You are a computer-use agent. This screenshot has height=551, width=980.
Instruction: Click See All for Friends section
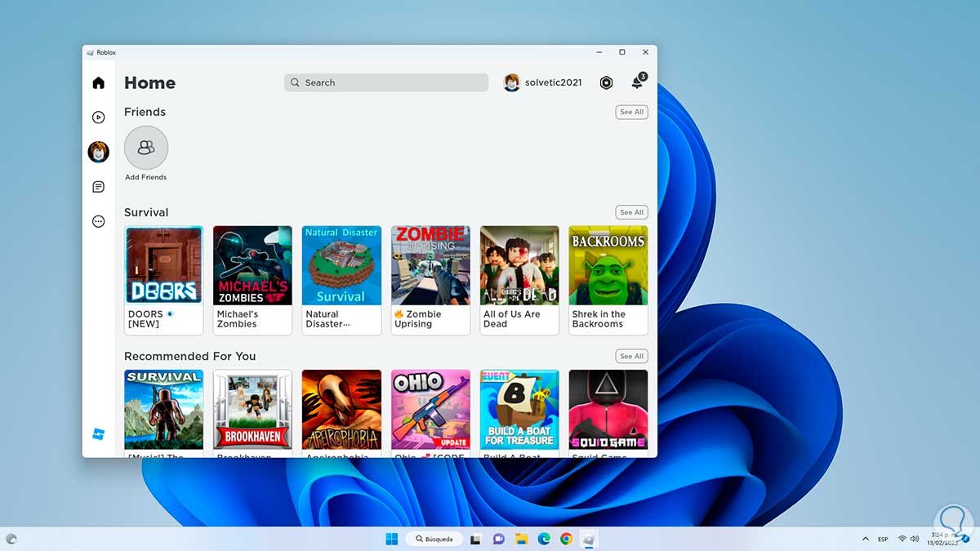click(631, 112)
